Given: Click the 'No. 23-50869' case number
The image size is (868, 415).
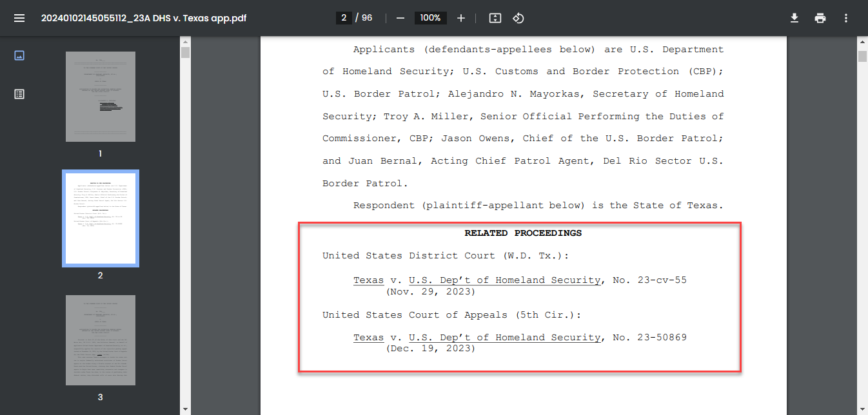Looking at the screenshot, I should coord(650,337).
